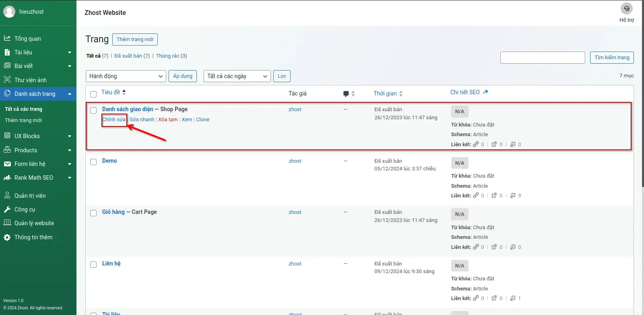Expand the Bài viết submenu arrow
644x315 pixels.
pyautogui.click(x=70, y=66)
